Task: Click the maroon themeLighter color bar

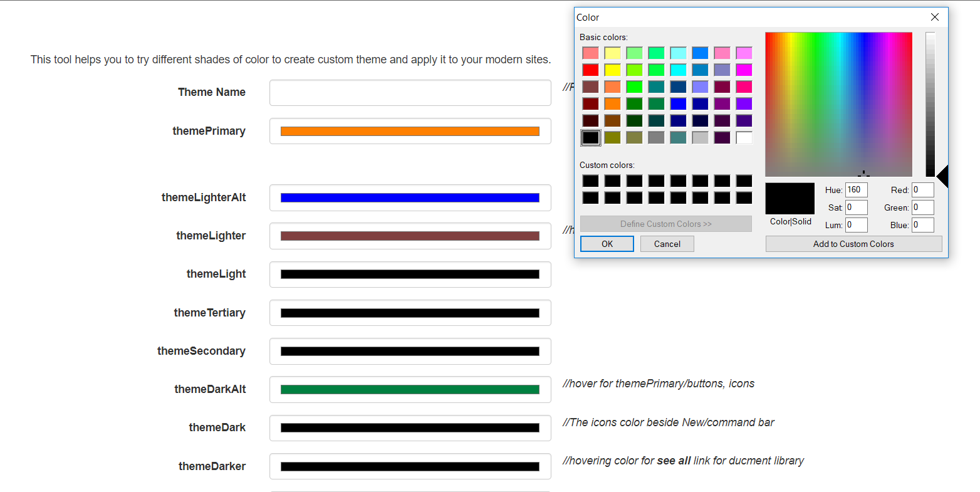Action: (x=410, y=236)
